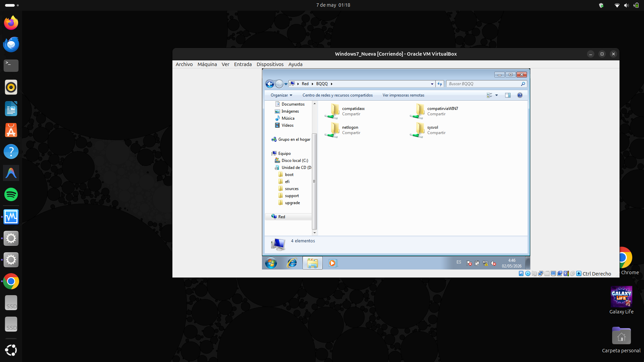Click the BQQQ breadcrumb in address bar
This screenshot has height=362, width=644.
click(322, 84)
